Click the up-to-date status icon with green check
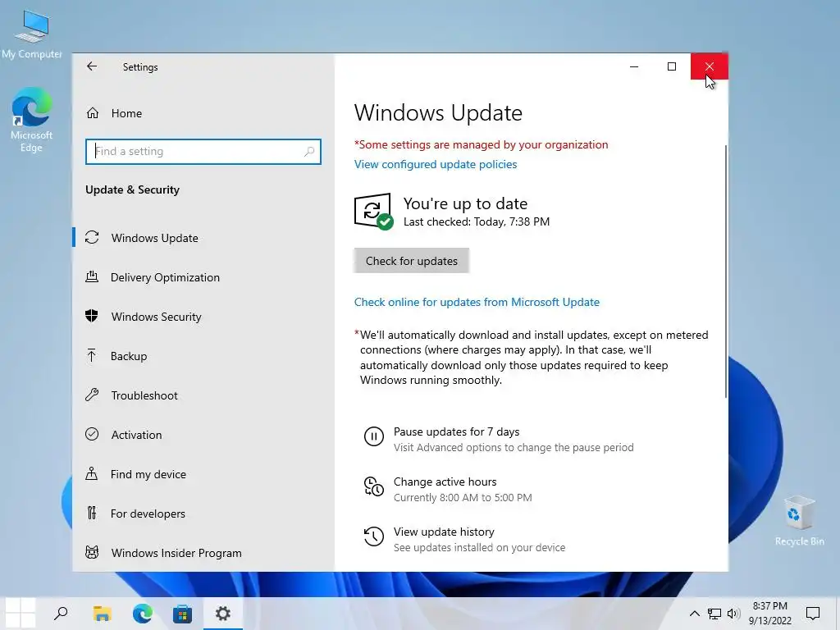 (373, 211)
